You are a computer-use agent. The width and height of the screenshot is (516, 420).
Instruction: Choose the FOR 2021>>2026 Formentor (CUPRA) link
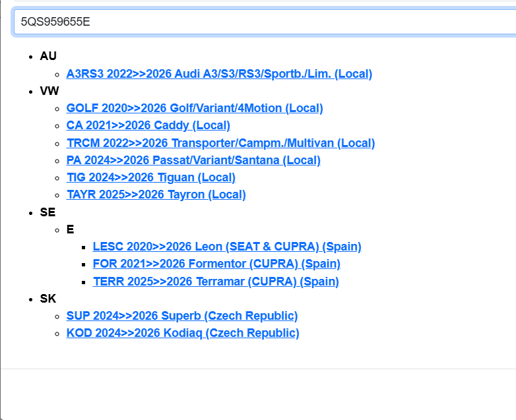pos(216,264)
